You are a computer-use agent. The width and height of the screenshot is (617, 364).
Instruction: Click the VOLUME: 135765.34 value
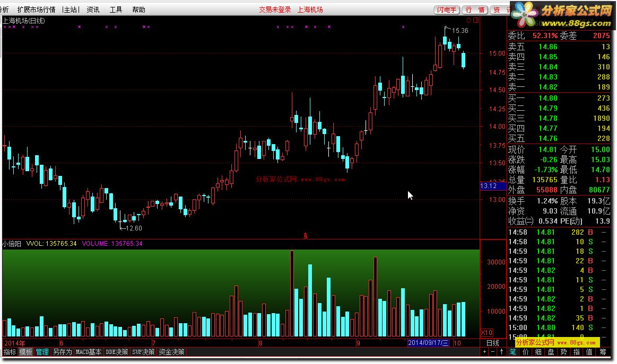tap(112, 244)
